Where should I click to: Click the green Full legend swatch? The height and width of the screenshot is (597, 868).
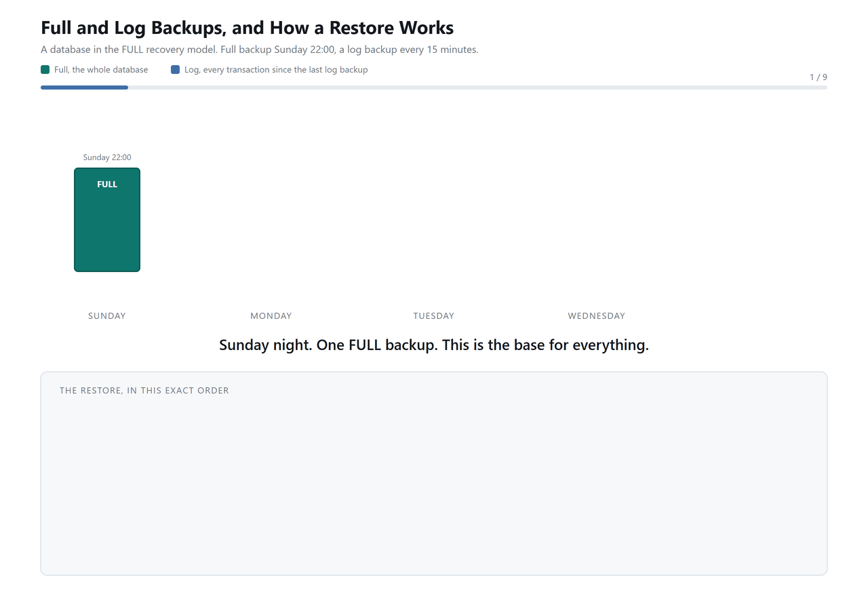coord(45,69)
